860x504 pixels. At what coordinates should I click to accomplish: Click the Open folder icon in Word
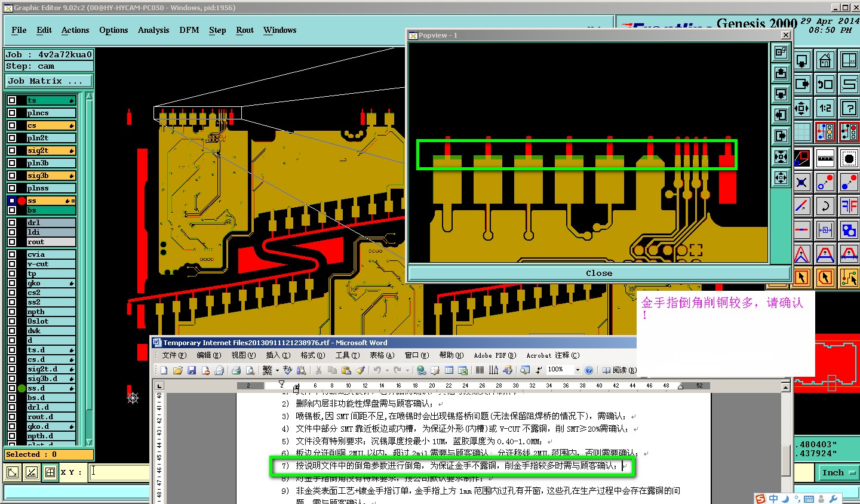point(178,370)
